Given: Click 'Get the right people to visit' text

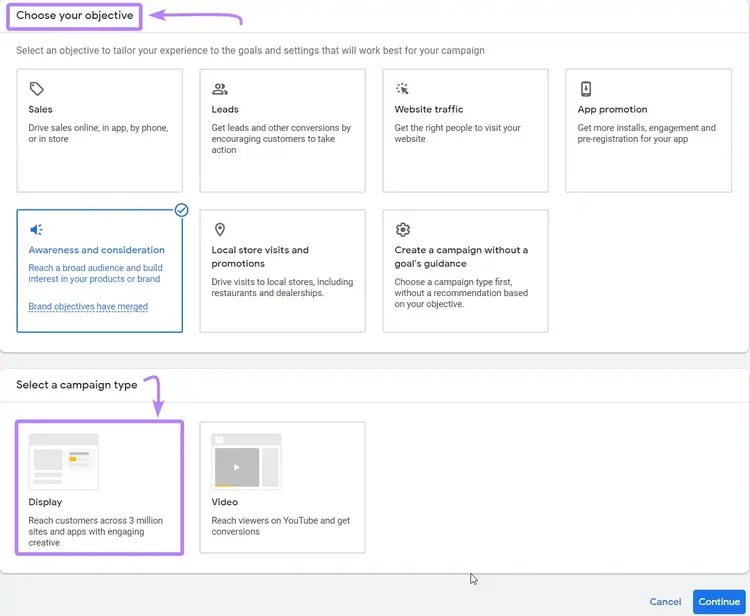Looking at the screenshot, I should [457, 133].
